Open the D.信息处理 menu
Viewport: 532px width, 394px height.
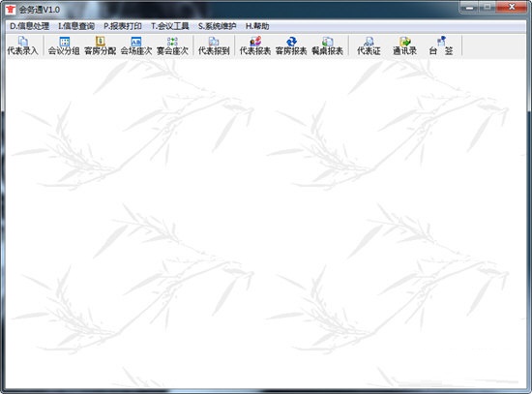[30, 26]
